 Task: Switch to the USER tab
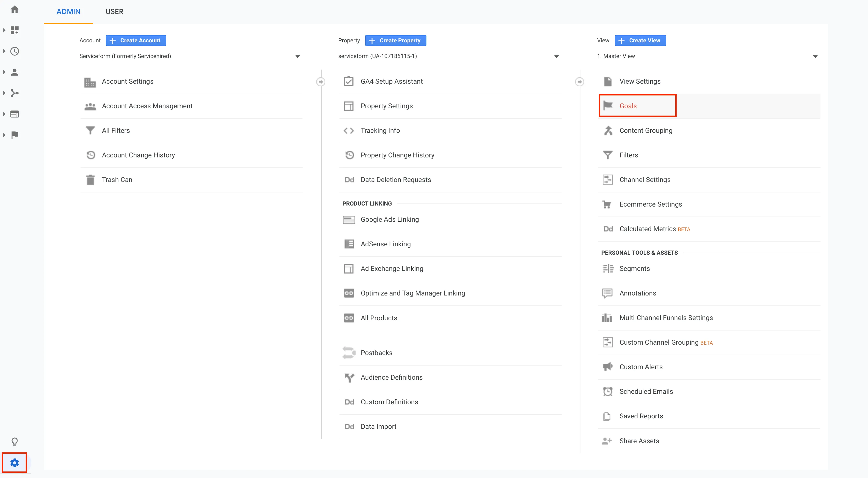click(x=115, y=12)
